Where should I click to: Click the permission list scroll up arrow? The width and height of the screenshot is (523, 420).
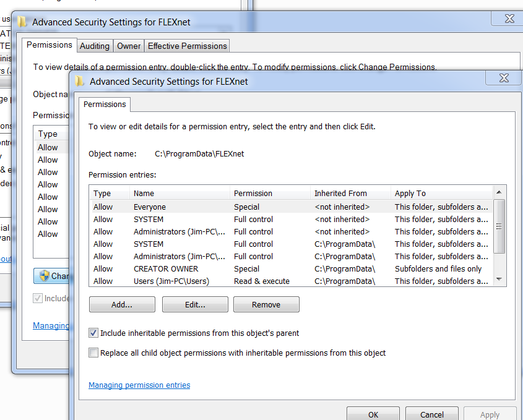coord(499,192)
